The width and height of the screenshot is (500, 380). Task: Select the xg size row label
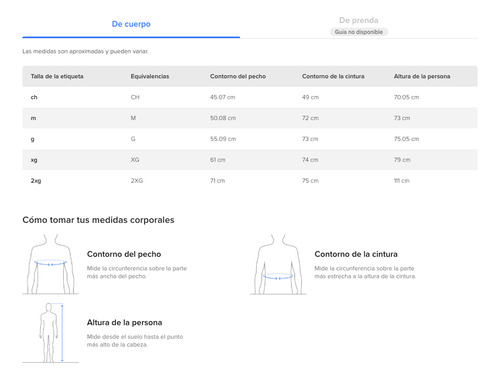point(34,160)
